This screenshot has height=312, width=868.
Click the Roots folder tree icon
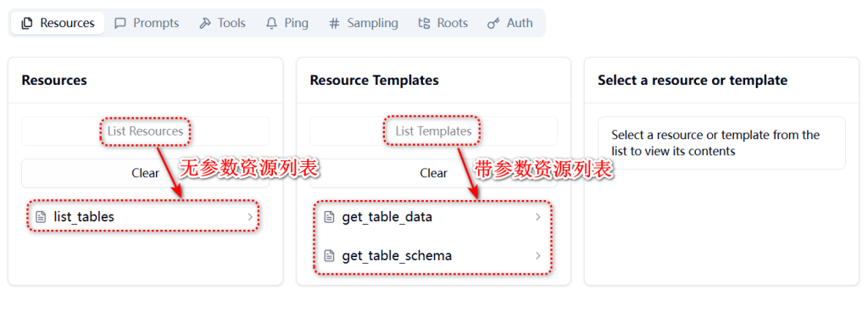(x=424, y=23)
